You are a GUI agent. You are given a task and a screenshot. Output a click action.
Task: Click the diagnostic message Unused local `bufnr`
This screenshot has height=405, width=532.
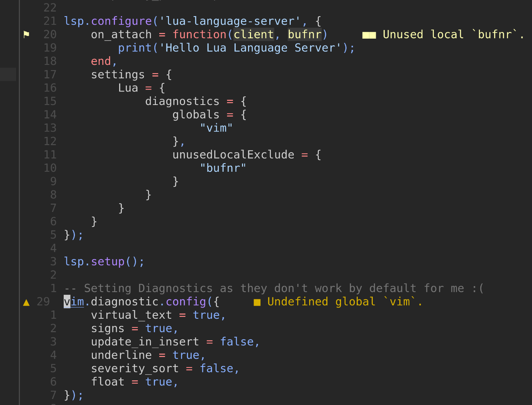pyautogui.click(x=451, y=34)
